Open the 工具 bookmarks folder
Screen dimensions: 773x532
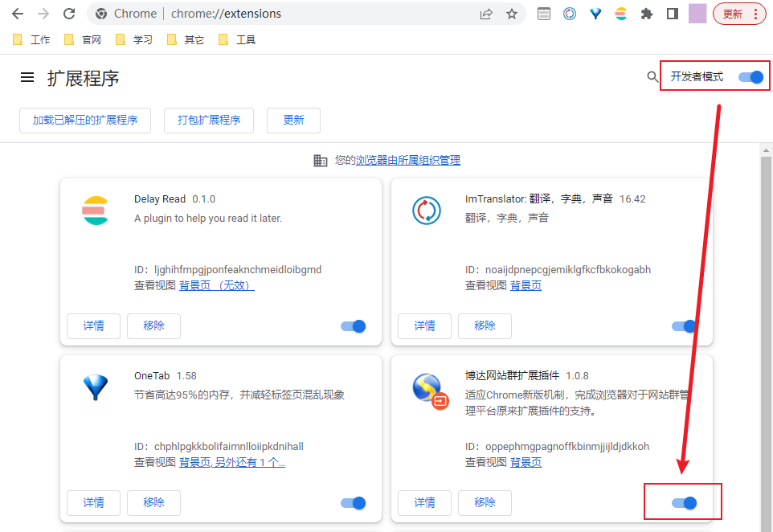click(x=236, y=40)
